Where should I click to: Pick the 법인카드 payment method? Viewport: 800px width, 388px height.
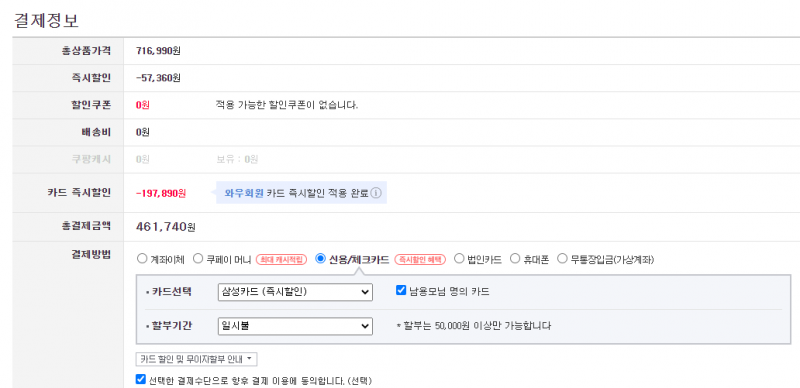point(459,259)
